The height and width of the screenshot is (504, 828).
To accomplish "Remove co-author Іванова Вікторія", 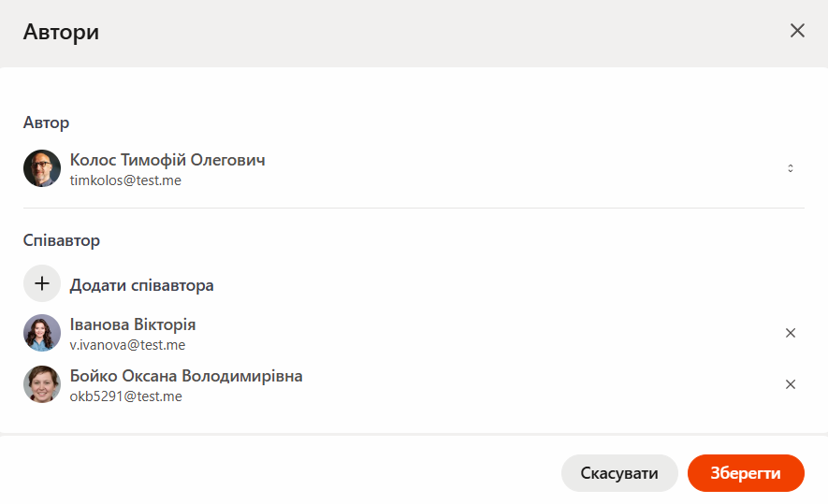I will (x=790, y=333).
